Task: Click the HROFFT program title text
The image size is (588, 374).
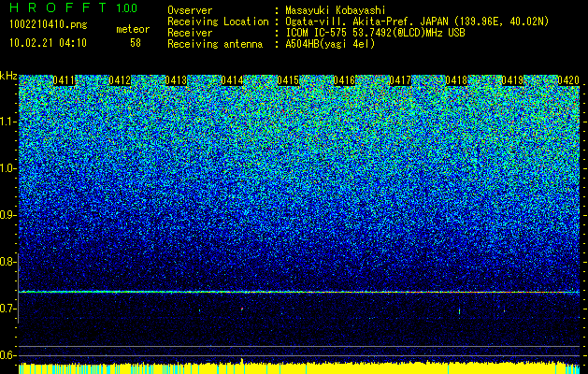Action: coord(58,7)
